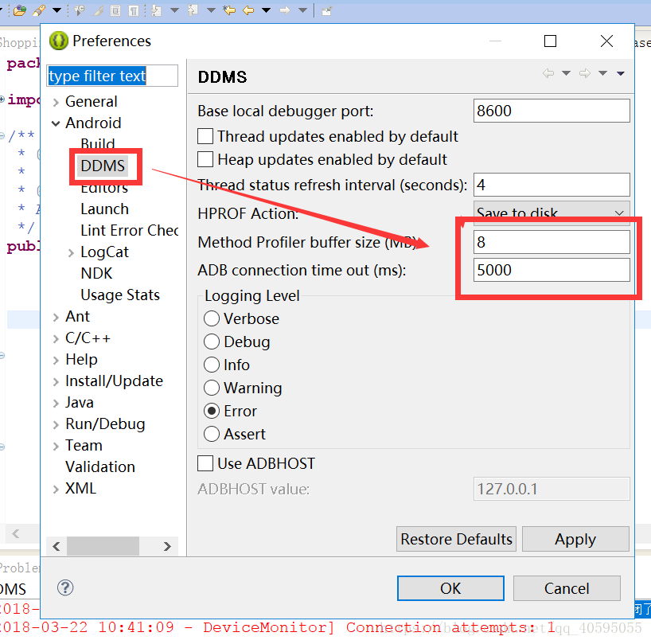
Task: Select the Error logging level
Action: [x=212, y=411]
